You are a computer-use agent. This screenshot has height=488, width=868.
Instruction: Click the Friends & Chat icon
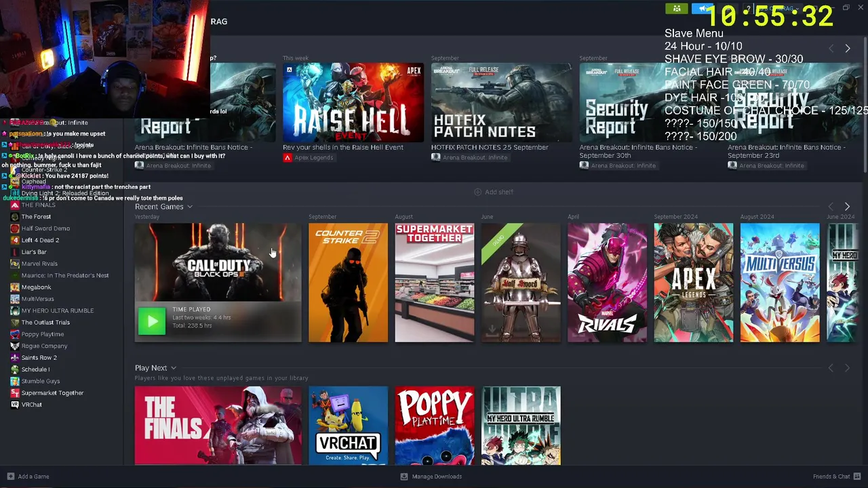click(x=858, y=476)
